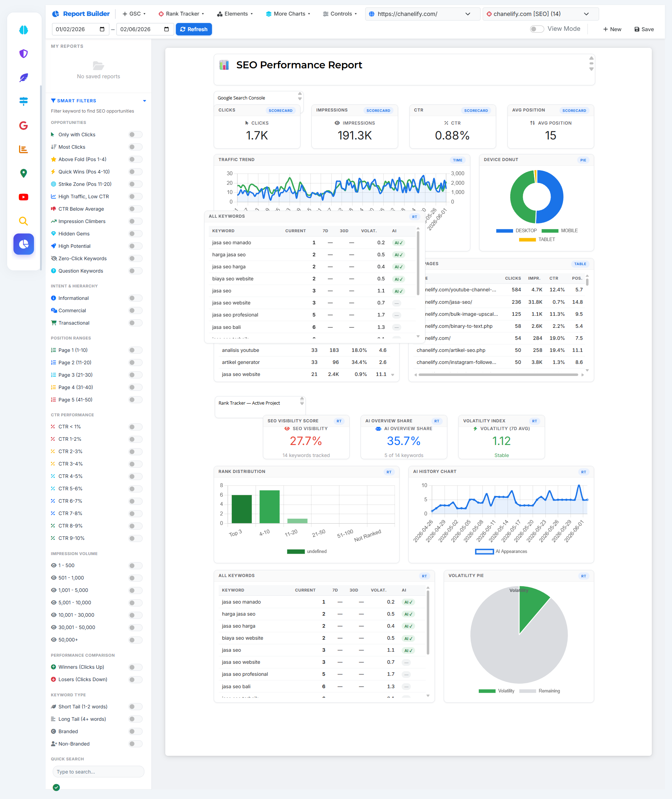Viewport: 672px width, 799px height.
Task: Click the Smart Filters funnel icon
Action: tap(53, 101)
